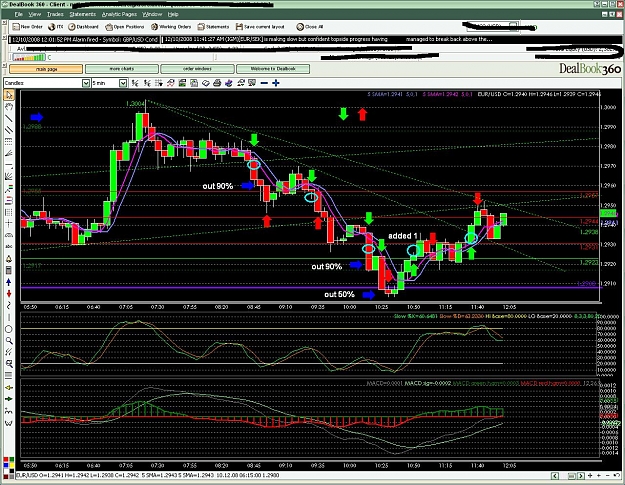Click the green right arrow icon in left toolbar
Image resolution: width=625 pixels, height=485 pixels.
click(x=9, y=399)
